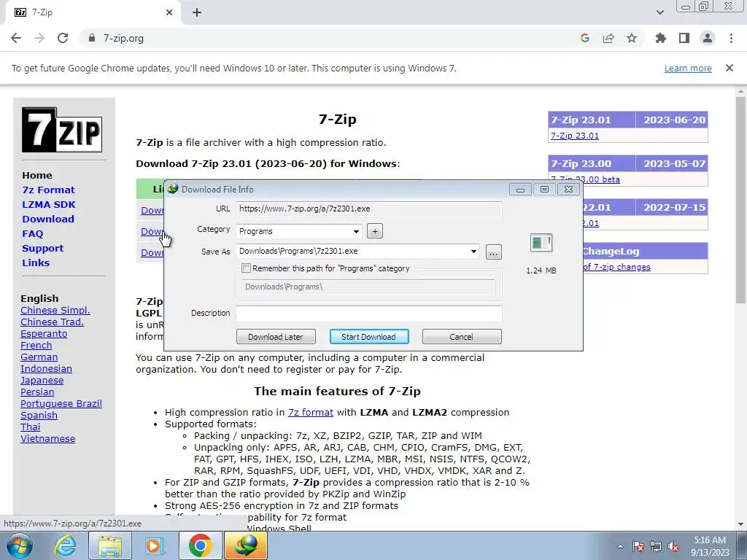Open the network tray icon

point(656,546)
